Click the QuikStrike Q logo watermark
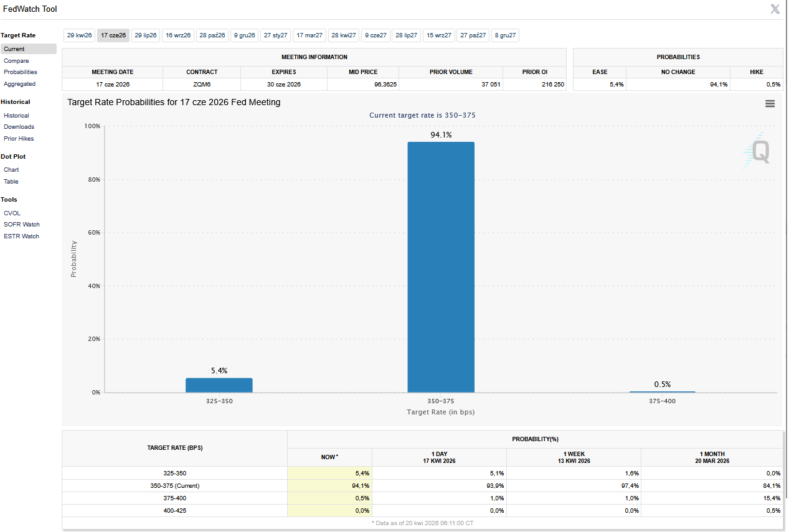789x532 pixels. (x=759, y=151)
